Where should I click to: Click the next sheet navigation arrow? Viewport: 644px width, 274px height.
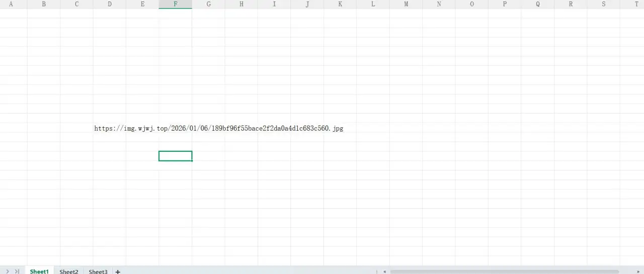click(x=8, y=271)
